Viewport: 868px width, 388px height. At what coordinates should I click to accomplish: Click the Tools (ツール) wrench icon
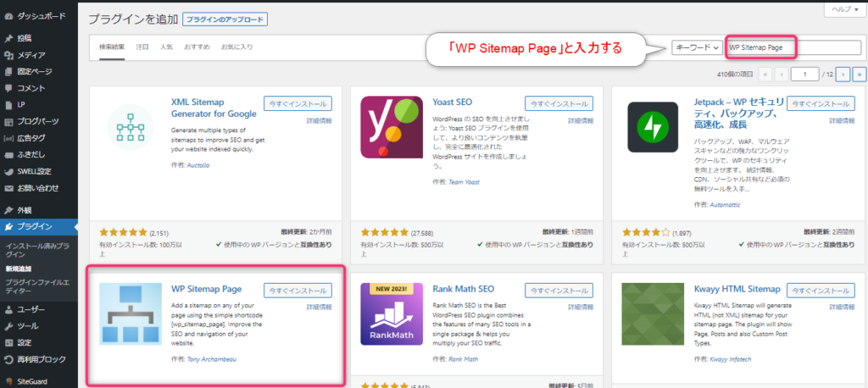[x=8, y=326]
